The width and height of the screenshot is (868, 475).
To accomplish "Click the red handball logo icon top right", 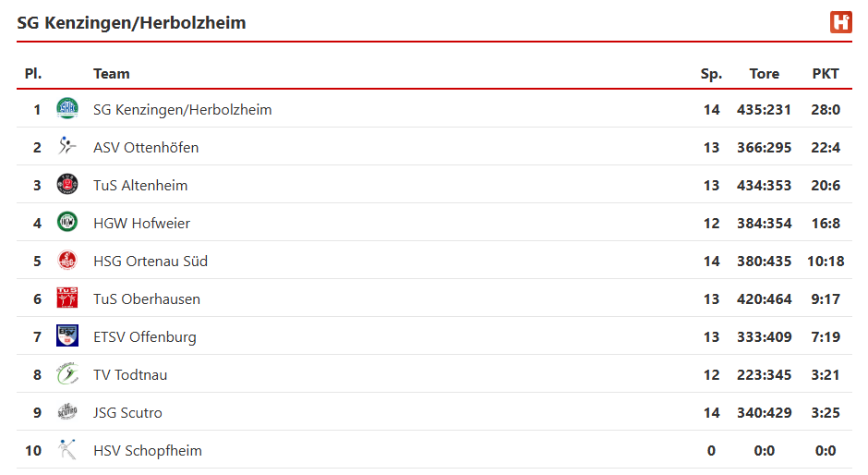I will (x=840, y=22).
